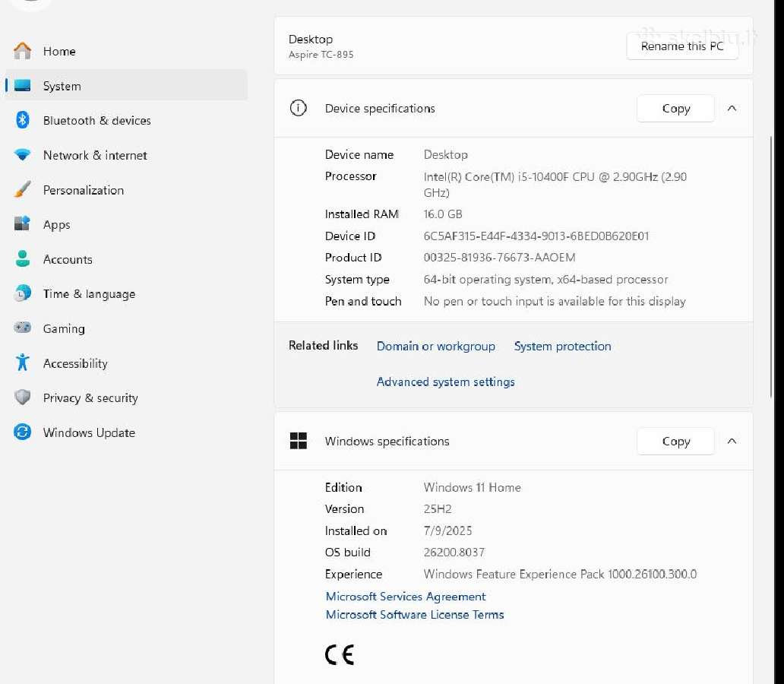Image resolution: width=784 pixels, height=684 pixels.
Task: Navigate to Windows Update
Action: pyautogui.click(x=126, y=432)
